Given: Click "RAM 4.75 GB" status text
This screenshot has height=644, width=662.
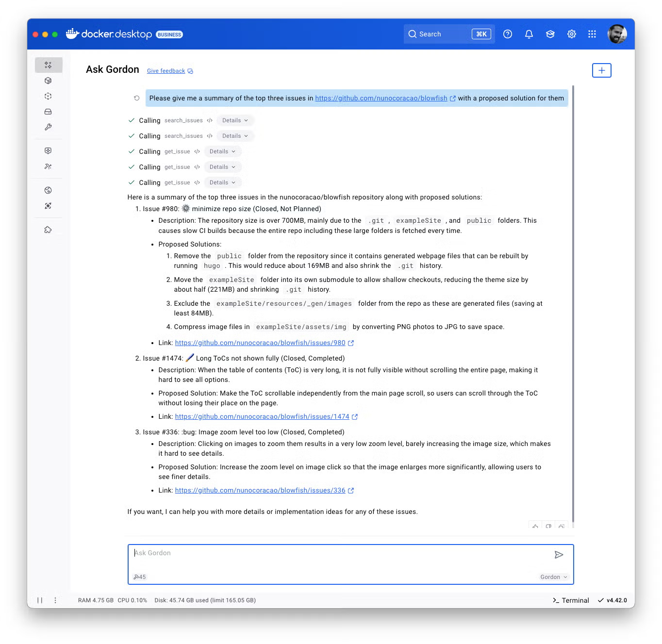Looking at the screenshot, I should point(96,600).
